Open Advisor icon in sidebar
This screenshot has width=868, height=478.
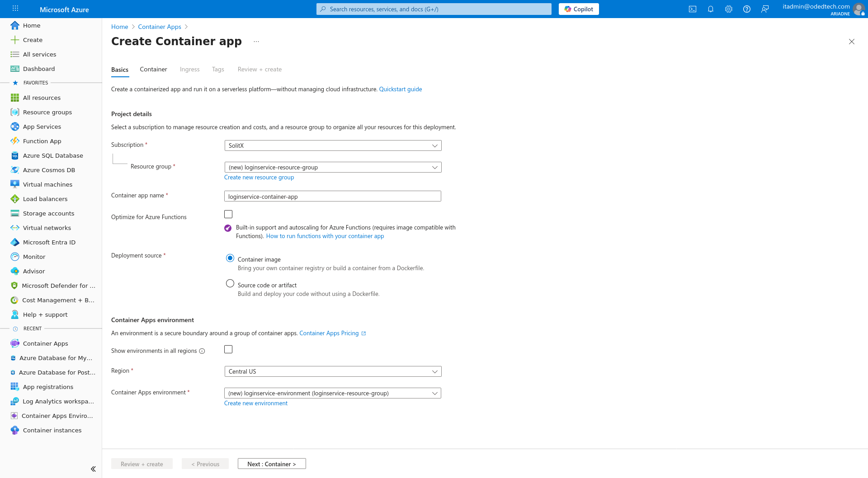(x=15, y=271)
